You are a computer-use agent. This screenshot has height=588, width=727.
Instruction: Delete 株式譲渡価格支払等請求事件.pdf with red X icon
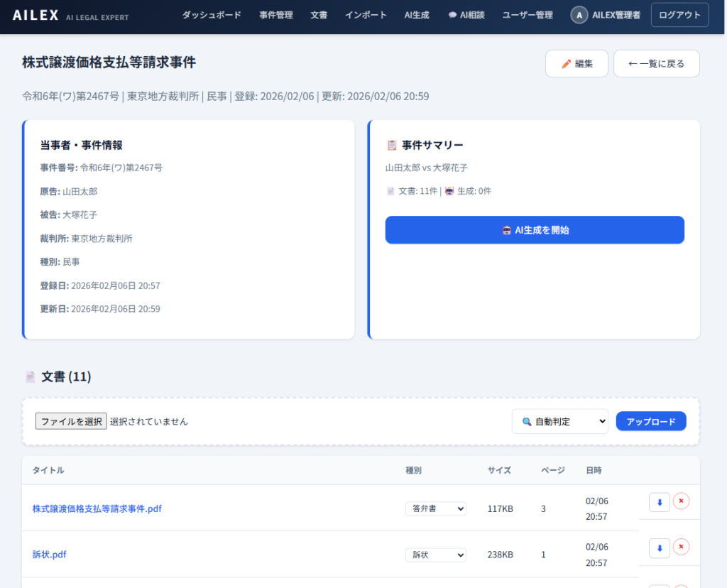pos(681,501)
